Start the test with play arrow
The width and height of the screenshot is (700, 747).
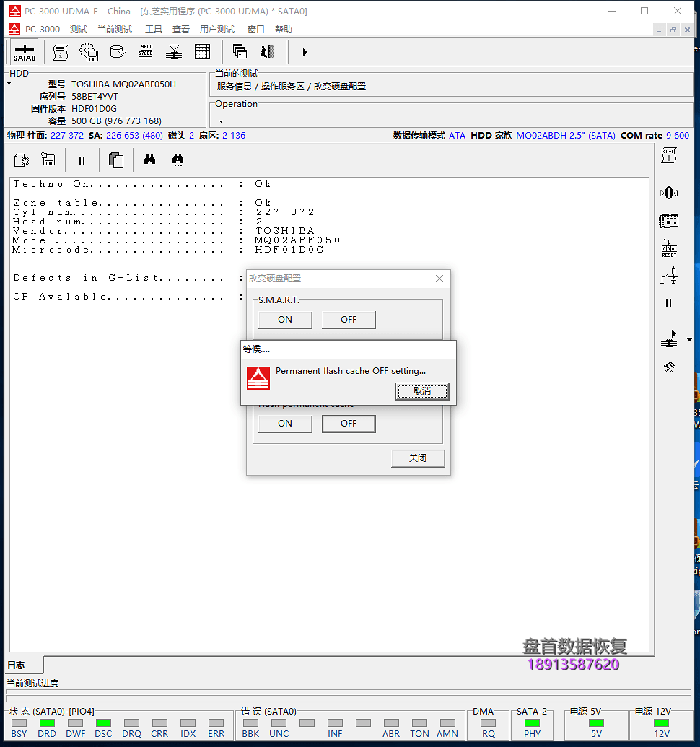coord(305,52)
